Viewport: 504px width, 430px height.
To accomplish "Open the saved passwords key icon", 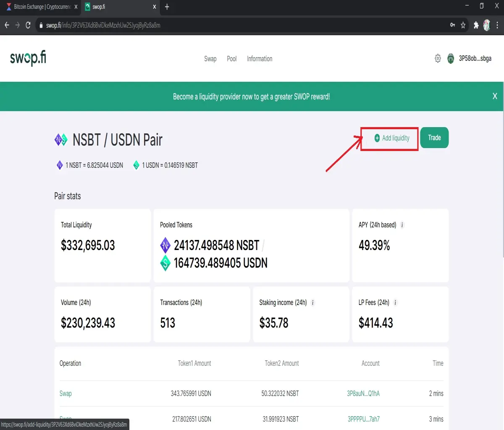I will [x=452, y=25].
